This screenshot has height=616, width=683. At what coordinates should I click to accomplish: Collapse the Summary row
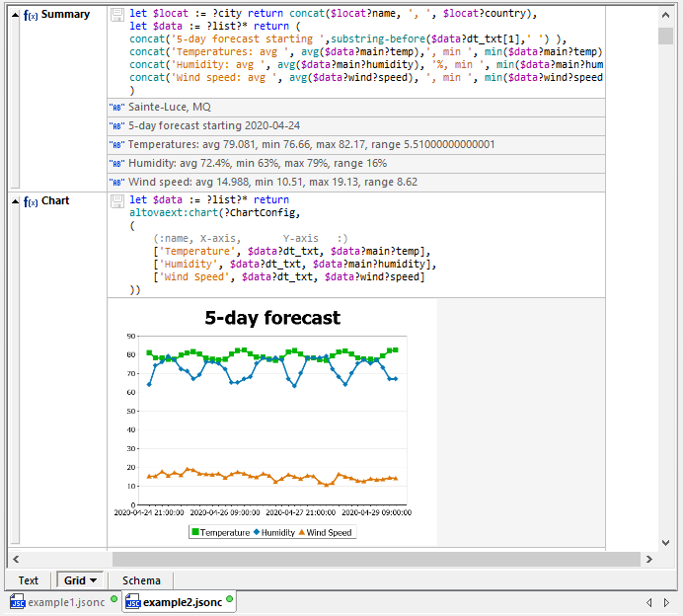point(15,15)
